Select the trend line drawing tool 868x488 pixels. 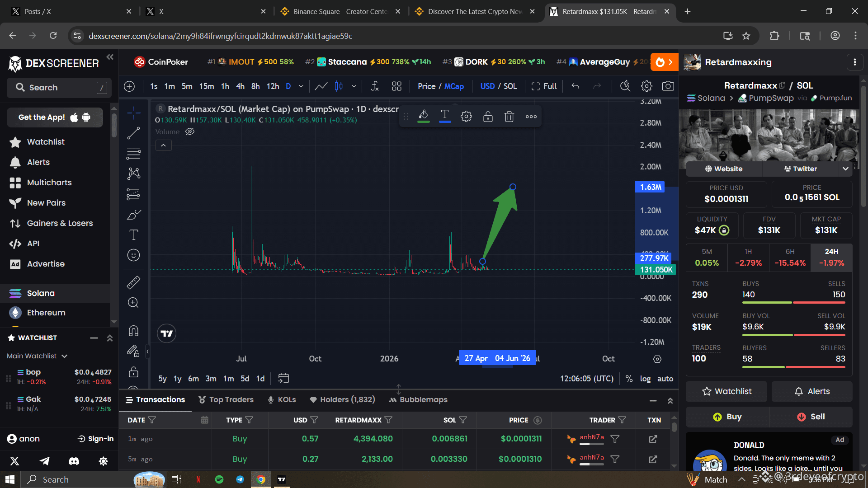pyautogui.click(x=133, y=133)
